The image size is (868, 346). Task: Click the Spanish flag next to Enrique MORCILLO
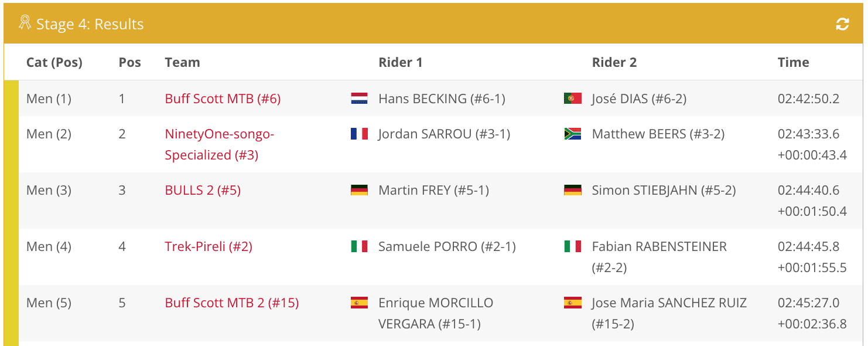pyautogui.click(x=359, y=303)
